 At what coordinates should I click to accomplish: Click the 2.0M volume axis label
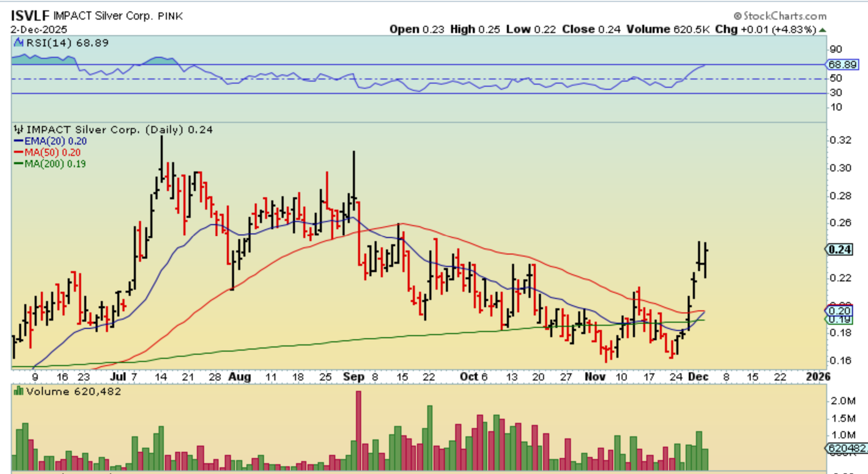[843, 401]
